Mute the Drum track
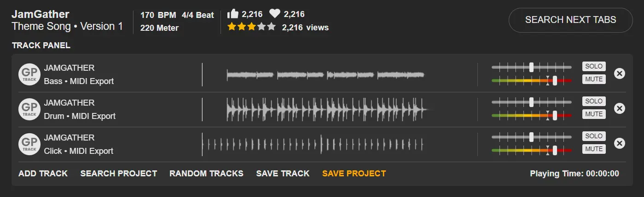 594,114
